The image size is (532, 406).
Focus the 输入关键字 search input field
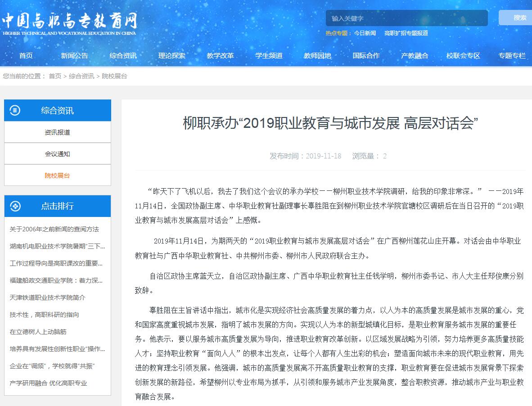pos(406,18)
